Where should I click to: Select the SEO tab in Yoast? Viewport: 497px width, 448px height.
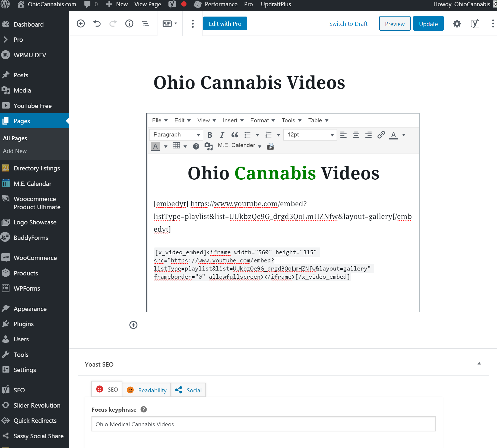(107, 390)
